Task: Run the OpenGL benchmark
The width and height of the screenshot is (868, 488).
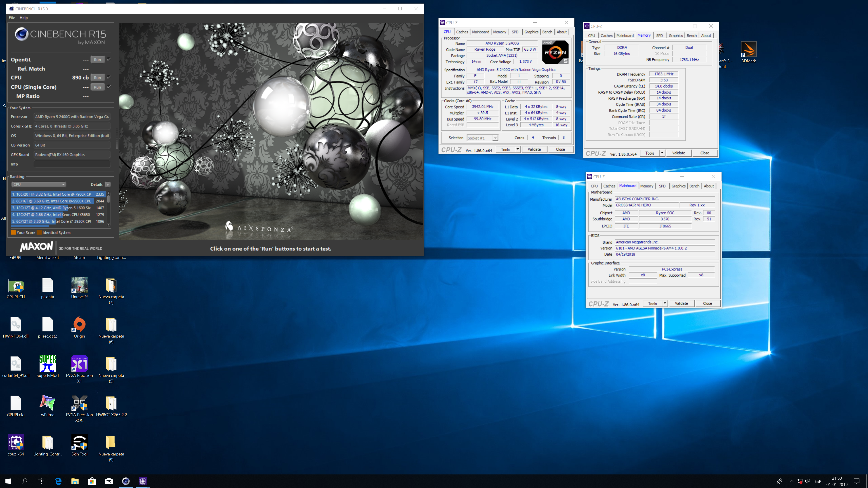Action: pos(97,60)
